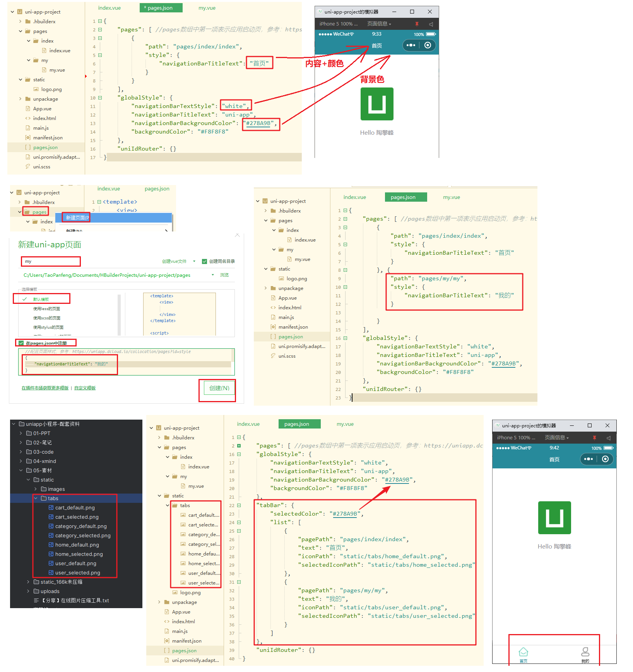Open 页面信息 dropdown in 9:33 simulator
Screen dimensions: 633x672
[379, 24]
